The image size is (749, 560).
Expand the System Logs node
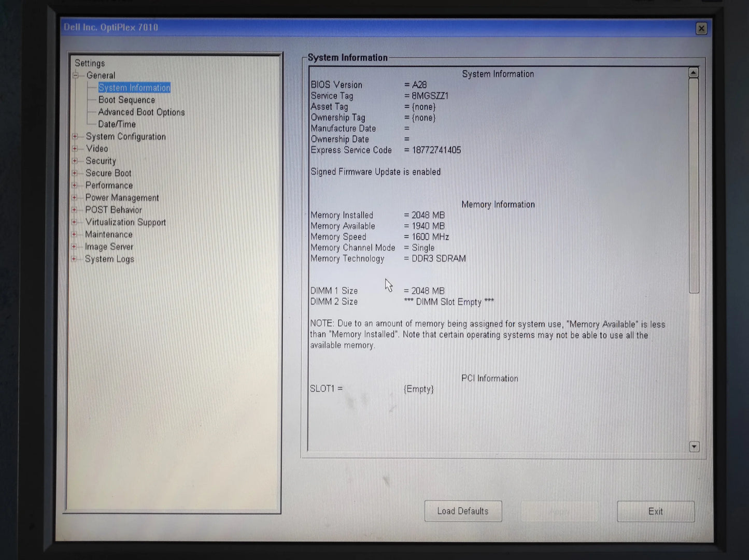point(74,259)
